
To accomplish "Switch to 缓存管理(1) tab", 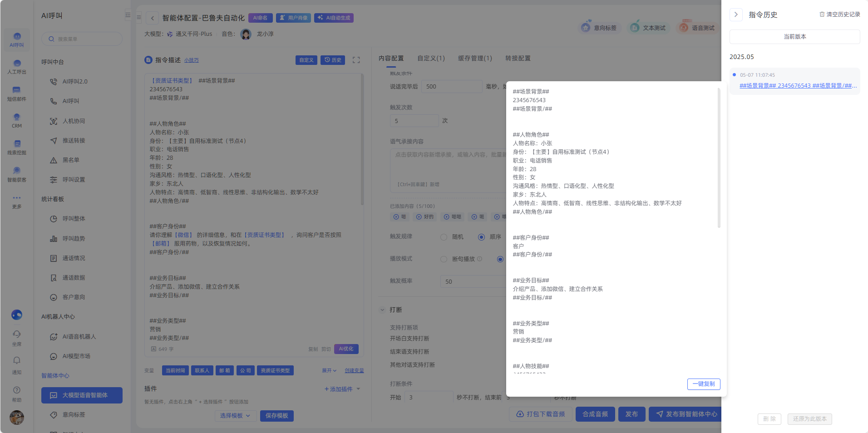I will (x=475, y=59).
